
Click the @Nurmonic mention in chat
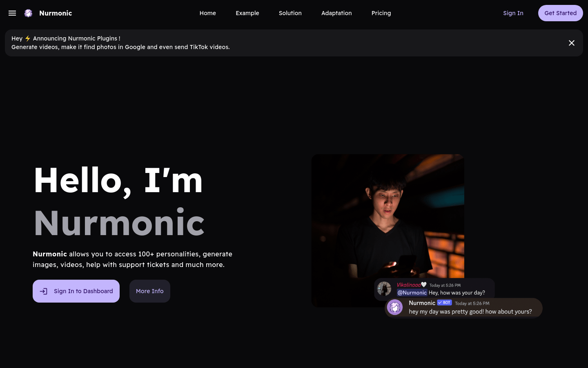(x=412, y=292)
